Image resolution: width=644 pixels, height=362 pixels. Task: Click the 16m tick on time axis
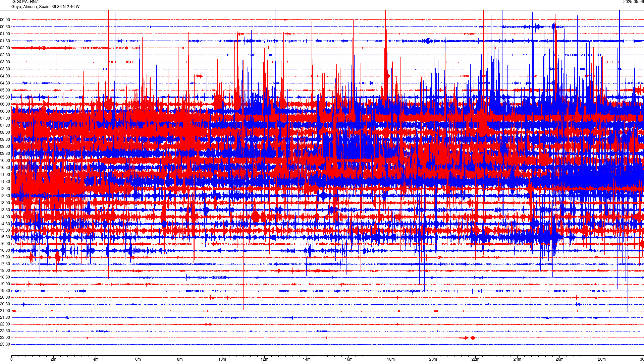click(349, 359)
